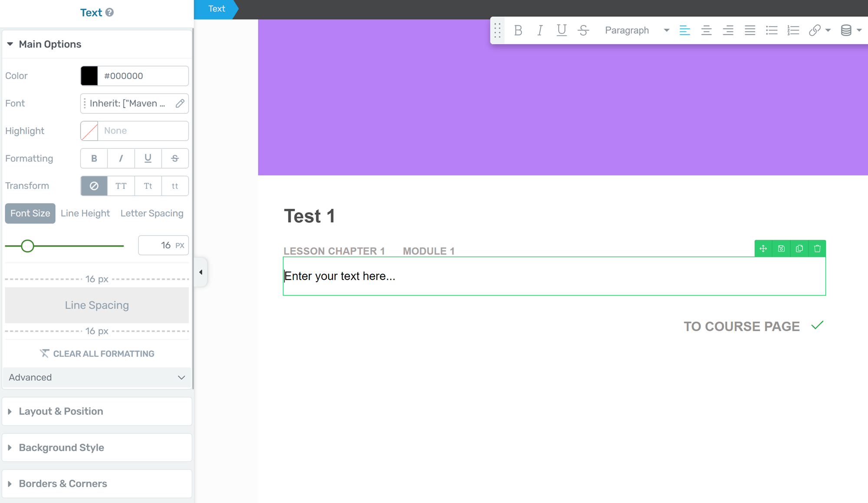This screenshot has height=503, width=868.
Task: Click the Text breadcrumb tab
Action: (217, 9)
